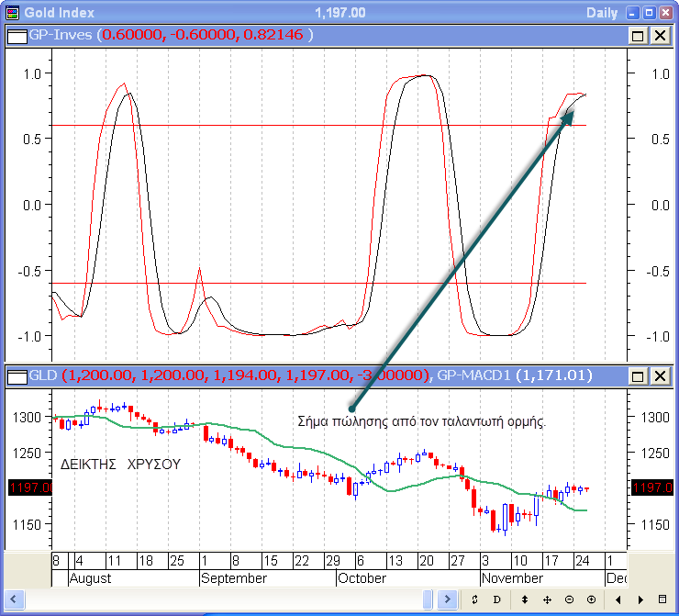679x616 pixels.
Task: Click the refresh/cycle chart icon in bottom toolbar
Action: pyautogui.click(x=474, y=599)
